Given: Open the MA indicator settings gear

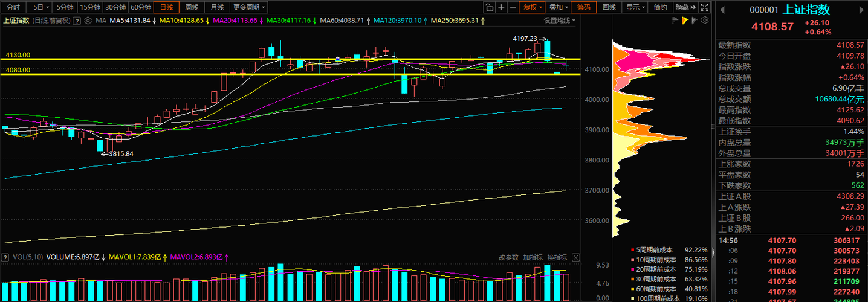Looking at the screenshot, I should [x=88, y=21].
